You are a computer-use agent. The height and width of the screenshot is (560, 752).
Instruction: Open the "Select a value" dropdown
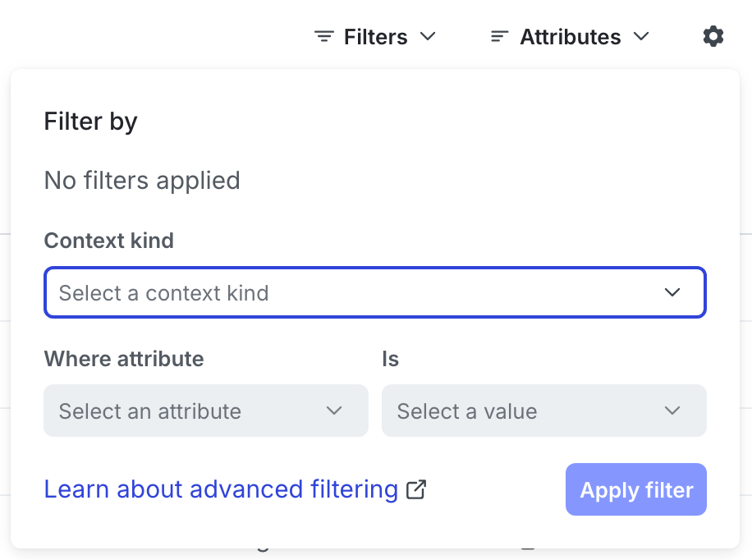(x=543, y=411)
